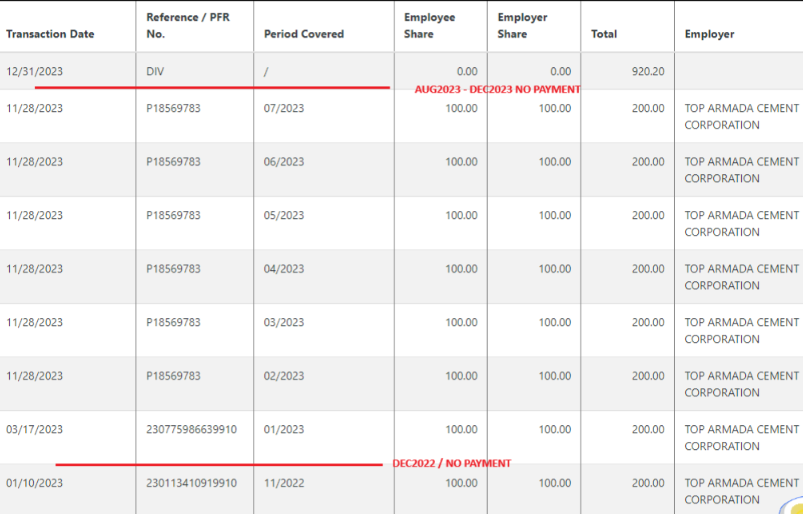Click the Transaction Date column header
The image size is (803, 514).
pos(50,34)
